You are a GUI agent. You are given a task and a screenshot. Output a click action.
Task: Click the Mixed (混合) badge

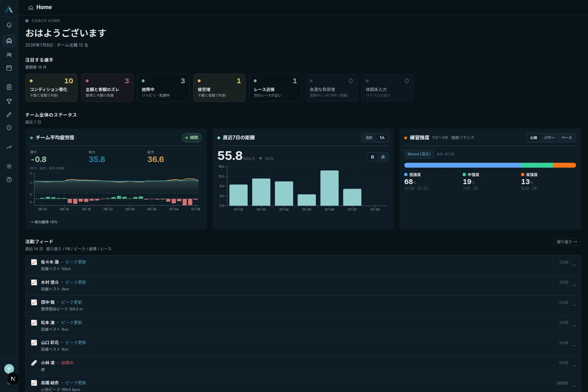419,154
